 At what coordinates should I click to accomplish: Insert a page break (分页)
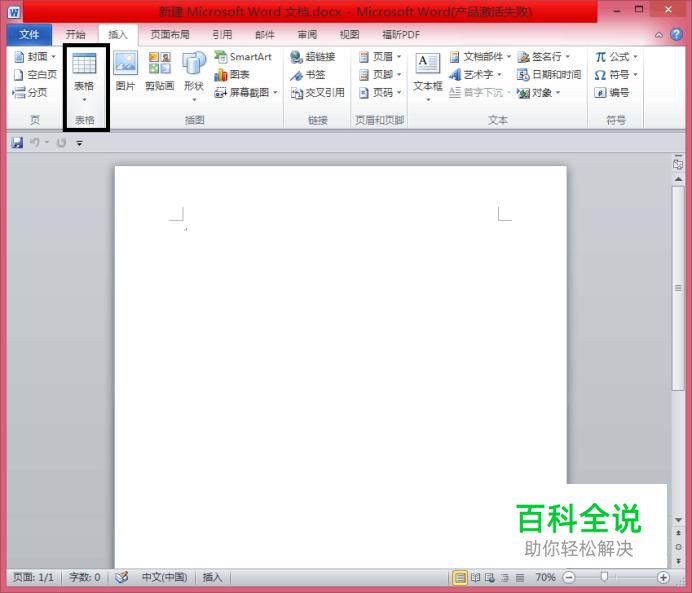tap(30, 92)
